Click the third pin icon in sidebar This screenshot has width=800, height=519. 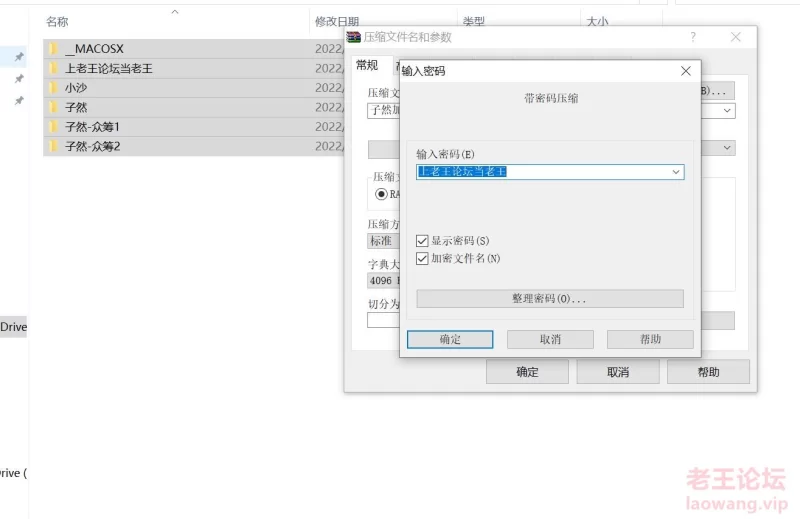19,101
